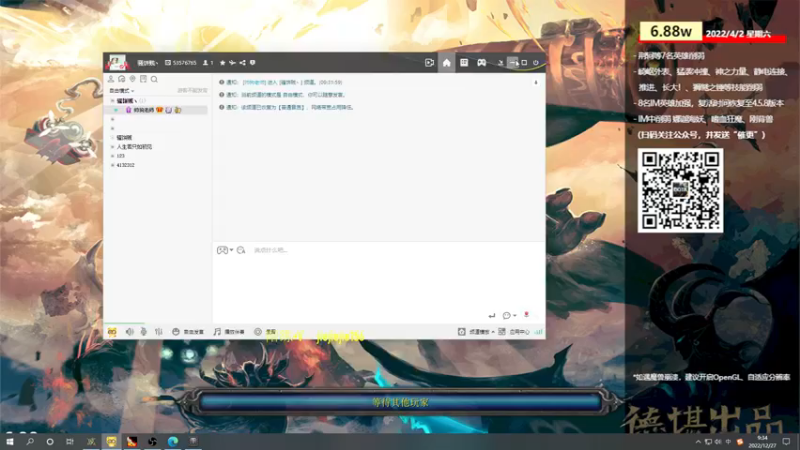Open Microsoft Edge from the taskbar
This screenshot has width=800, height=450.
[172, 441]
